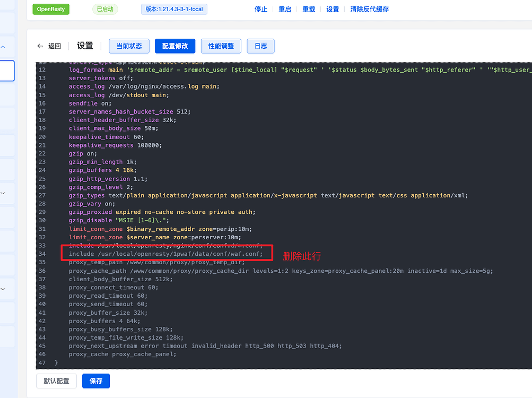Select the 性能调整 performance tab

221,46
